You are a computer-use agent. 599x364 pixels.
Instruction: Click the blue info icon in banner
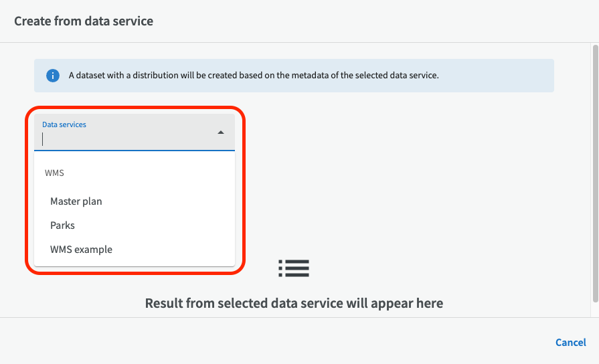[x=53, y=76]
